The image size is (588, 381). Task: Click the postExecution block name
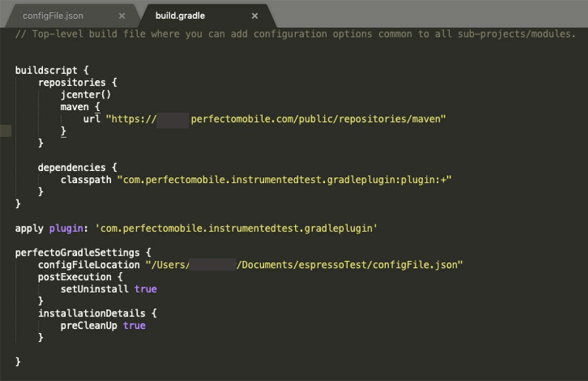pyautogui.click(x=74, y=277)
